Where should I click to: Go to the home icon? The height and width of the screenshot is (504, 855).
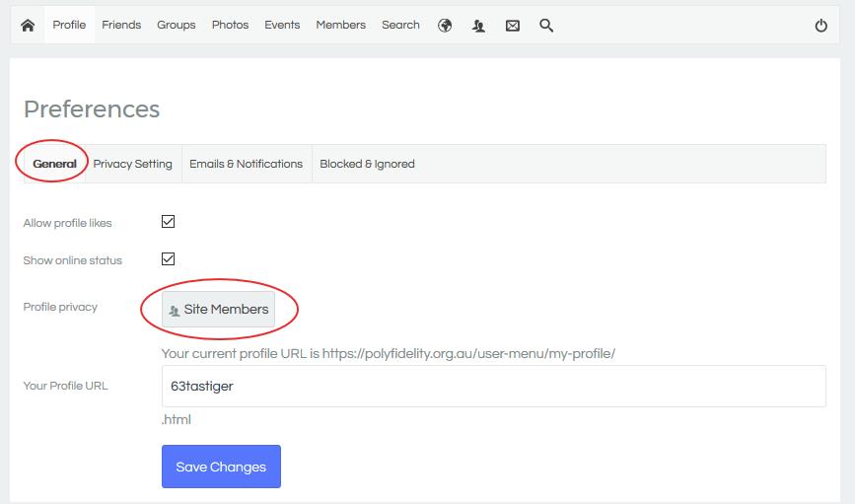(x=28, y=25)
